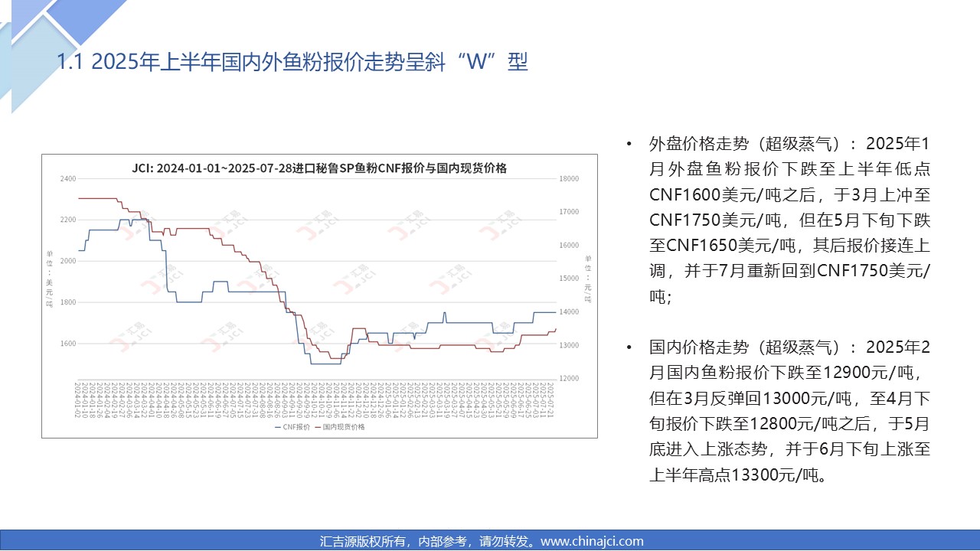Viewport: 980px width, 551px height.
Task: Click the red legend line marker
Action: [317, 427]
